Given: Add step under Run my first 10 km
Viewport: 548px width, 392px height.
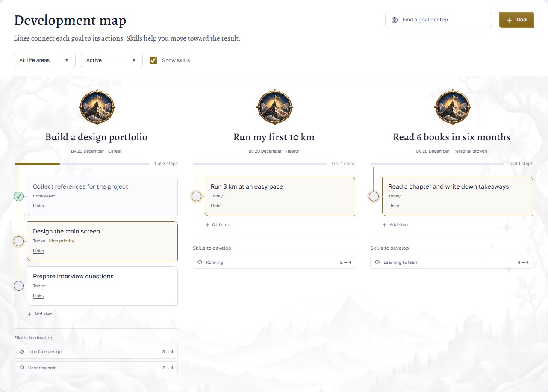Looking at the screenshot, I should tap(218, 225).
